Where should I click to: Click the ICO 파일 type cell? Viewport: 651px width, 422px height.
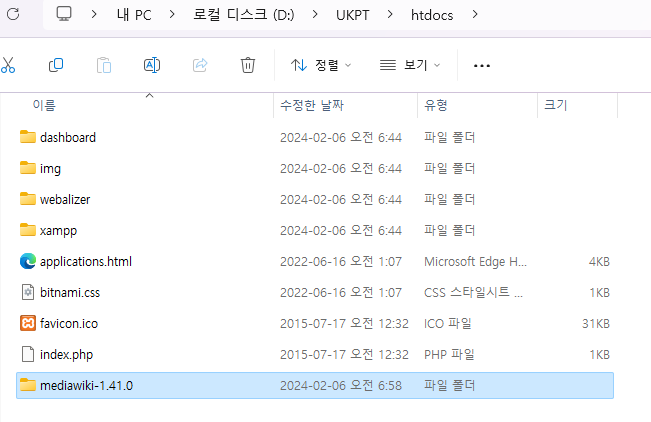448,324
